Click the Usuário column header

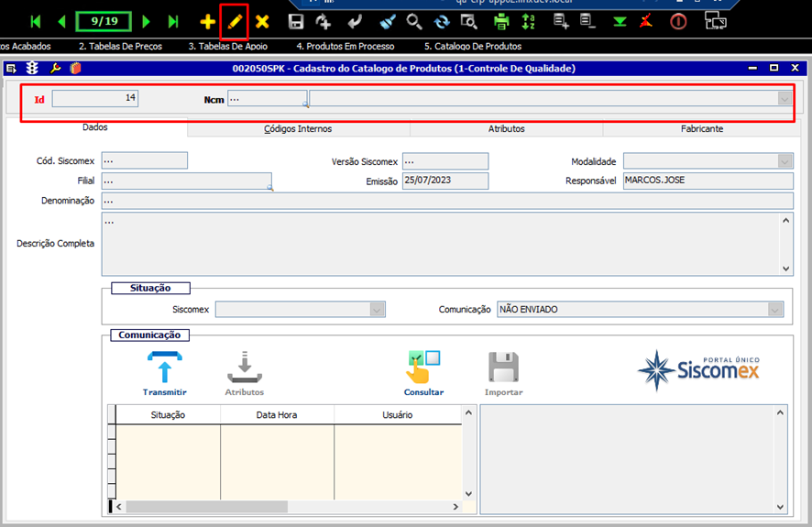[398, 414]
